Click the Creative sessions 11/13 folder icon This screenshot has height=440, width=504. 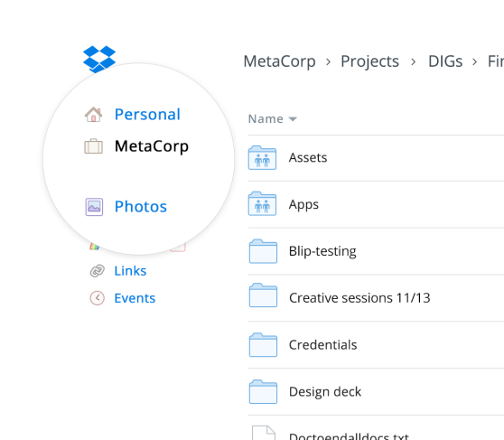click(x=263, y=295)
